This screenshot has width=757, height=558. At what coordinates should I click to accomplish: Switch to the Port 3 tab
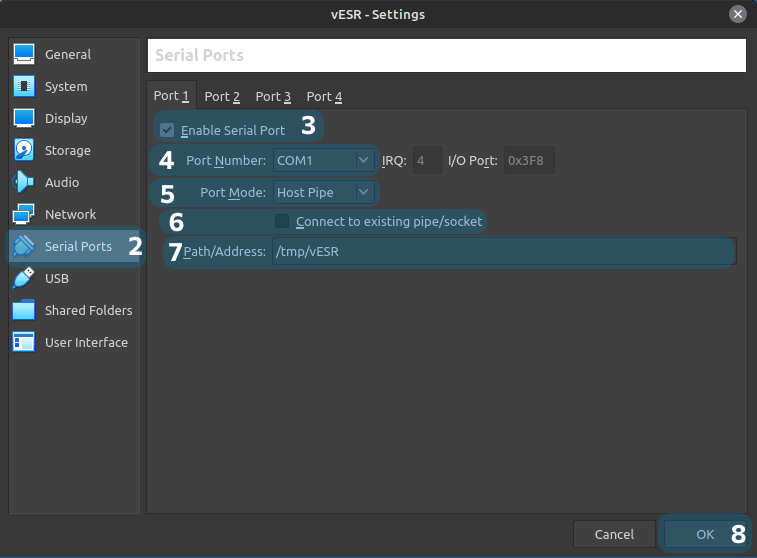[x=273, y=97]
